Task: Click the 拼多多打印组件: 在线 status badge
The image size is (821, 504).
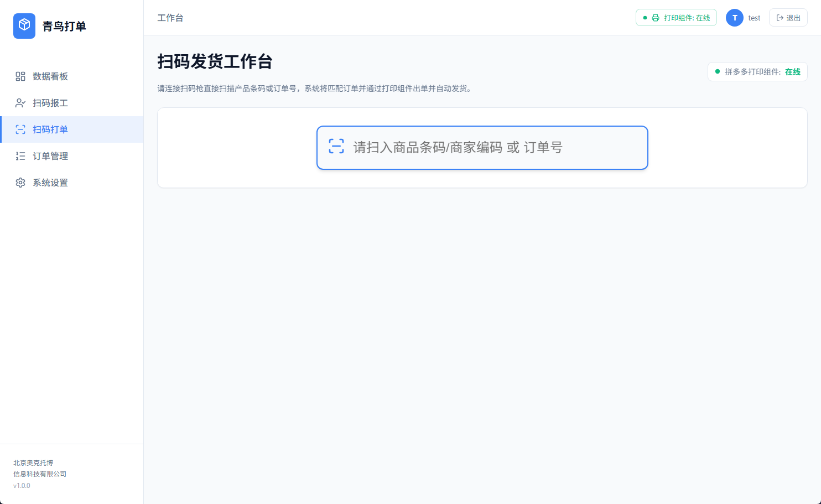Action: 757,72
